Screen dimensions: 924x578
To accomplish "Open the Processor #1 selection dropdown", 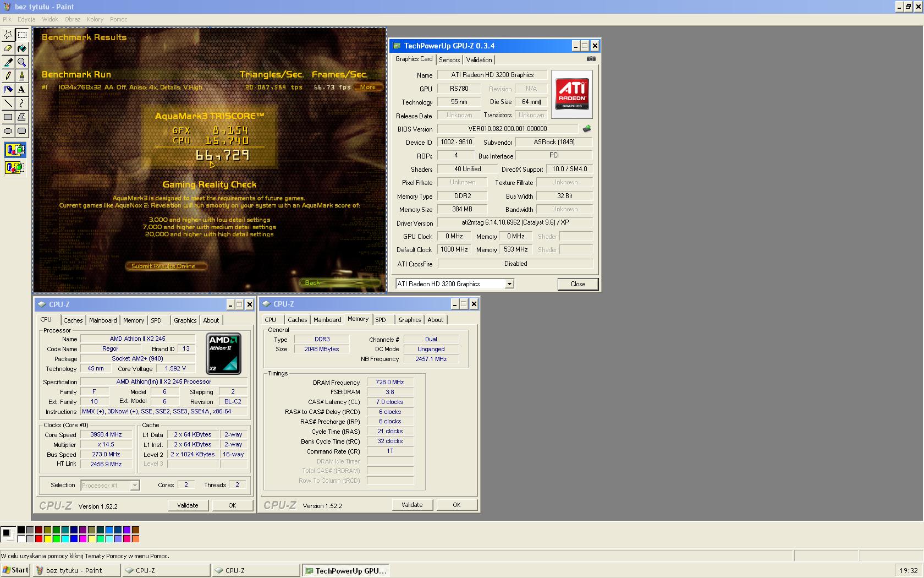I will click(135, 486).
